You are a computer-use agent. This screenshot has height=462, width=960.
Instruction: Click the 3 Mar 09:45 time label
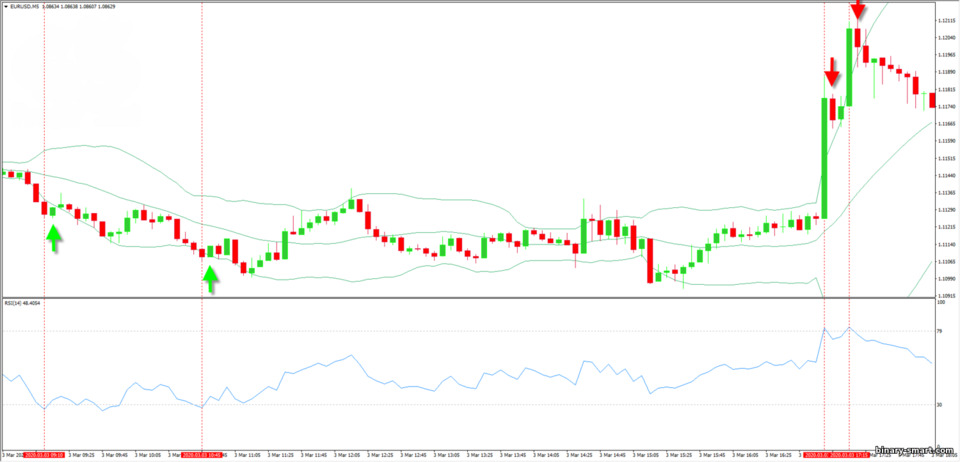[116, 455]
